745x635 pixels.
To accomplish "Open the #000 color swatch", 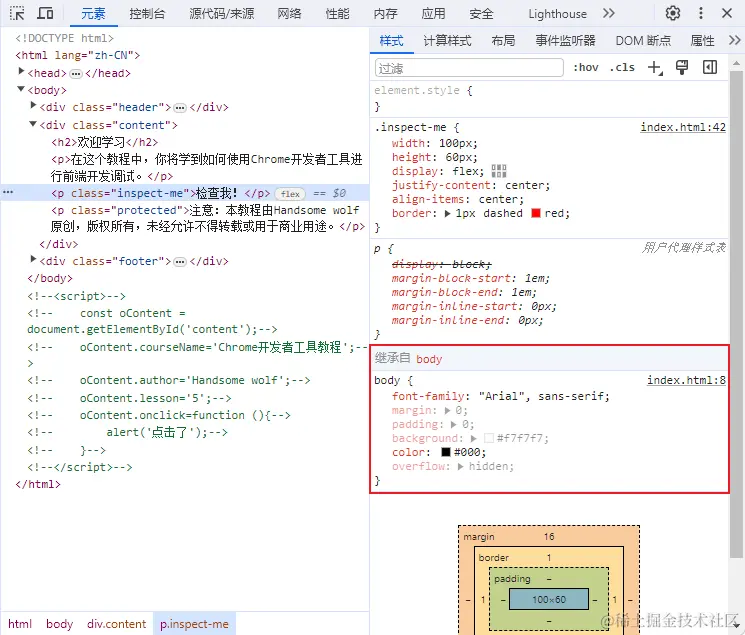I will (445, 452).
